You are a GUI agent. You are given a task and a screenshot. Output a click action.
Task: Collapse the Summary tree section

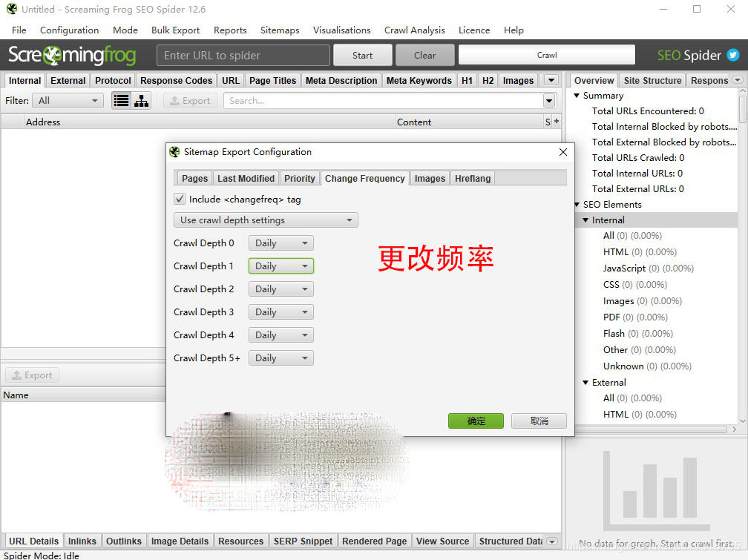(577, 96)
